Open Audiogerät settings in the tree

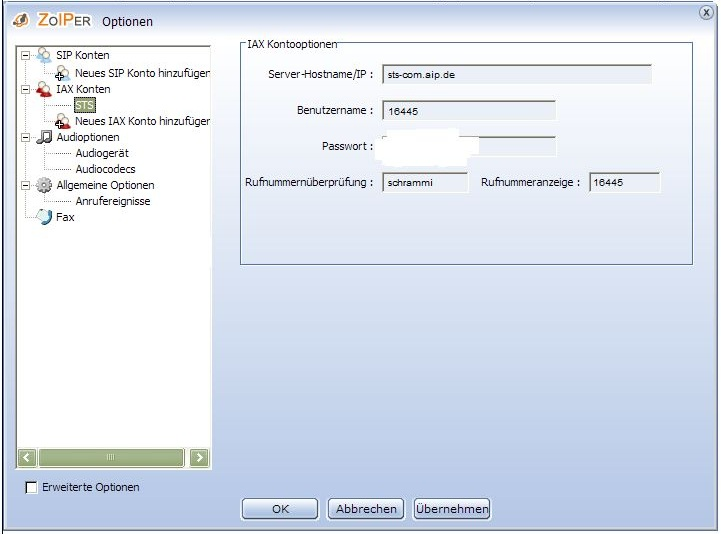[x=102, y=153]
